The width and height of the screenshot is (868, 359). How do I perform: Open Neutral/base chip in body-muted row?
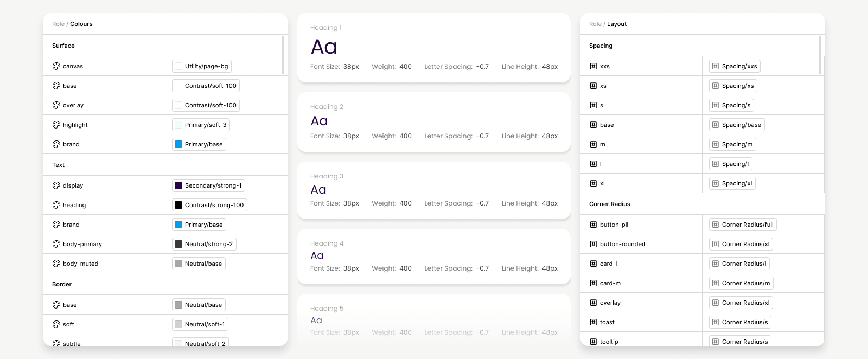pos(199,264)
